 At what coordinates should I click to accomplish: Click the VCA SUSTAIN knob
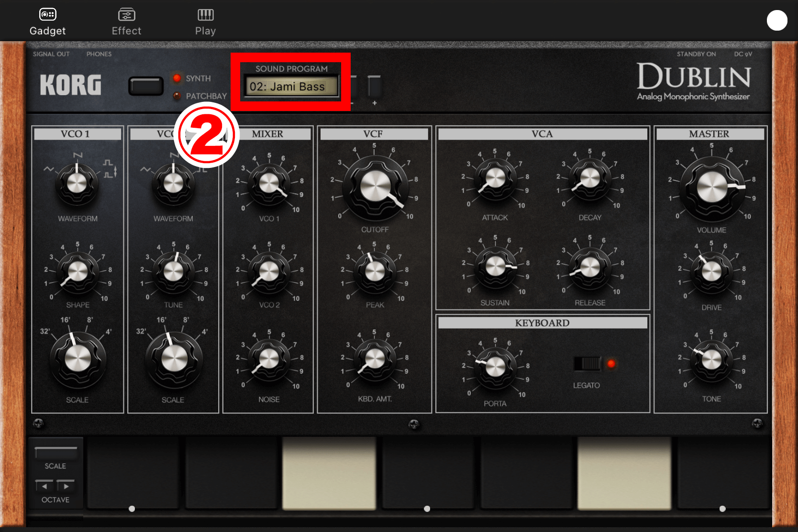point(496,266)
